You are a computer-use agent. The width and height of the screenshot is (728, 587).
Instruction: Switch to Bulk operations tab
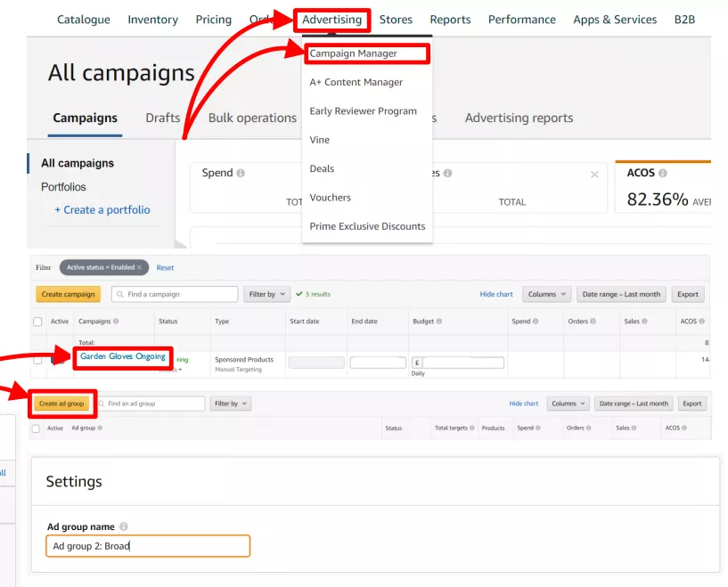(x=252, y=118)
